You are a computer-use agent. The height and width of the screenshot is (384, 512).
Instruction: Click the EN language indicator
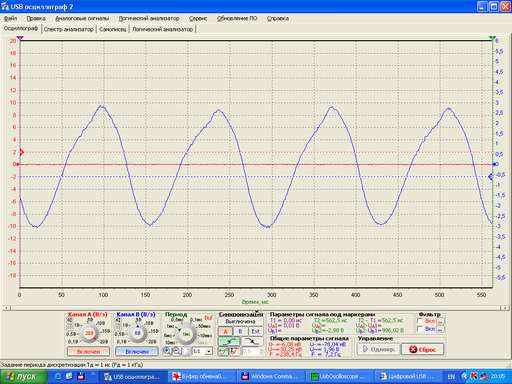coord(451,377)
